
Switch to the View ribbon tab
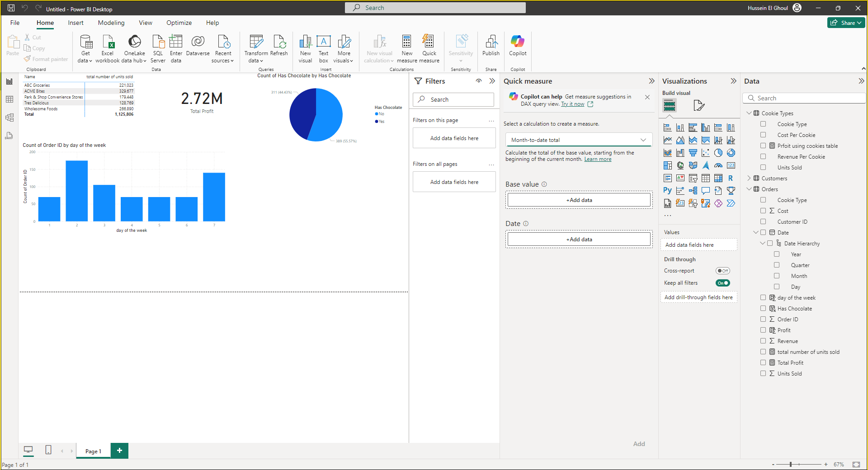point(146,23)
